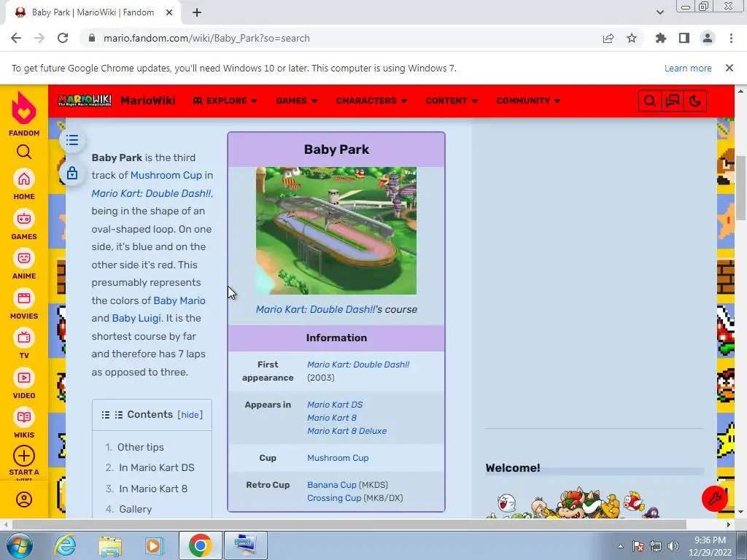
Task: Hide the Contents box
Action: pyautogui.click(x=190, y=415)
